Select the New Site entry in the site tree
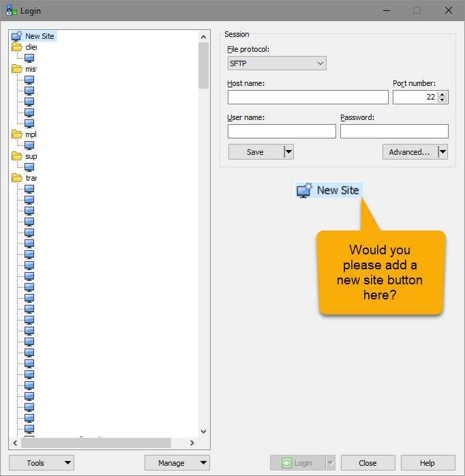This screenshot has height=476, width=465. (x=39, y=36)
